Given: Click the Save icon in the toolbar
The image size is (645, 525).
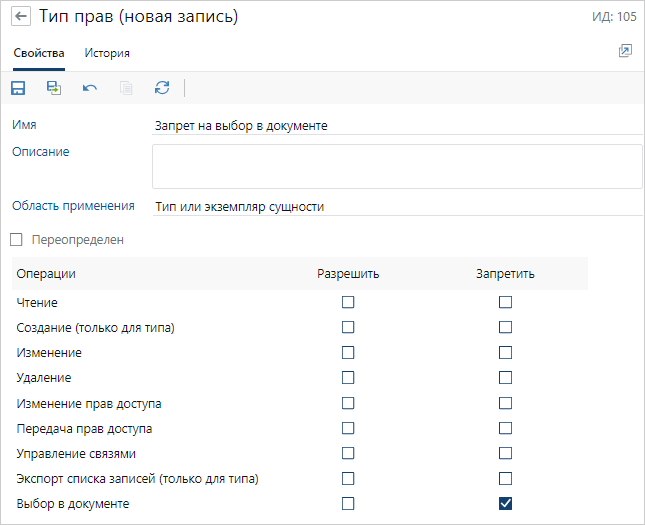Looking at the screenshot, I should [18, 88].
